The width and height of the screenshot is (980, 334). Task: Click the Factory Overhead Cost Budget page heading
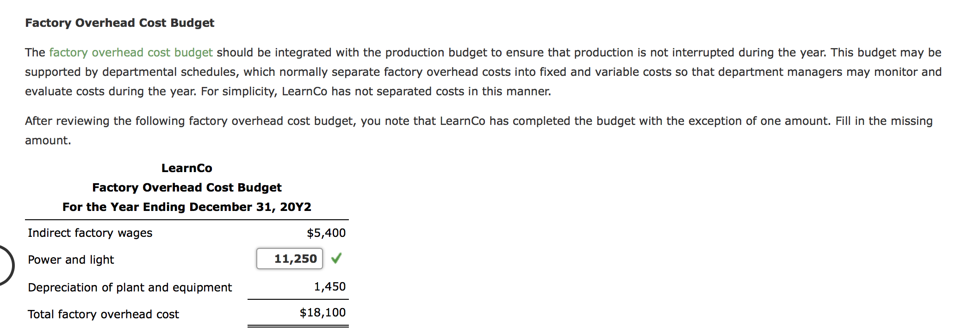(x=120, y=22)
